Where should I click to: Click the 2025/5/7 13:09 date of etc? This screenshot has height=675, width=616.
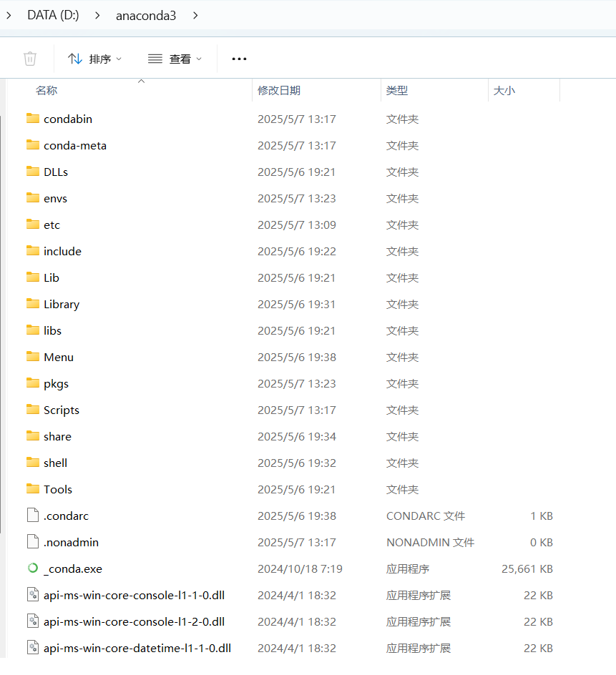[x=297, y=225]
